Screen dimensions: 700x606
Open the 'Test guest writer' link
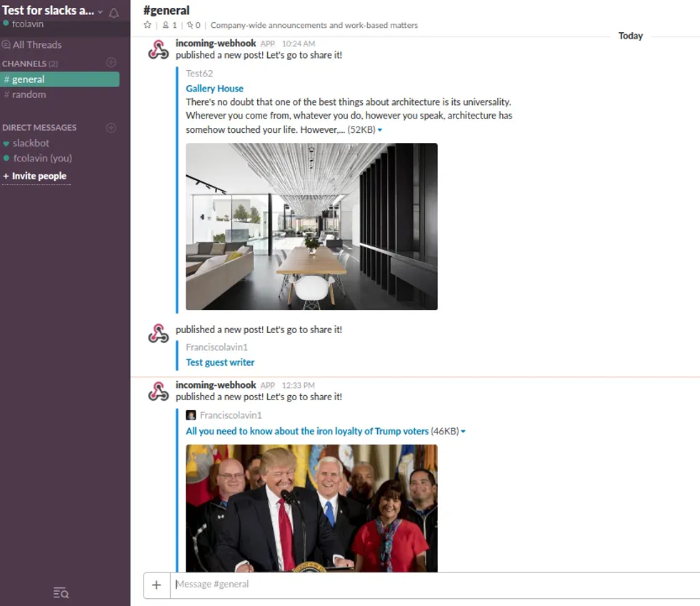220,362
